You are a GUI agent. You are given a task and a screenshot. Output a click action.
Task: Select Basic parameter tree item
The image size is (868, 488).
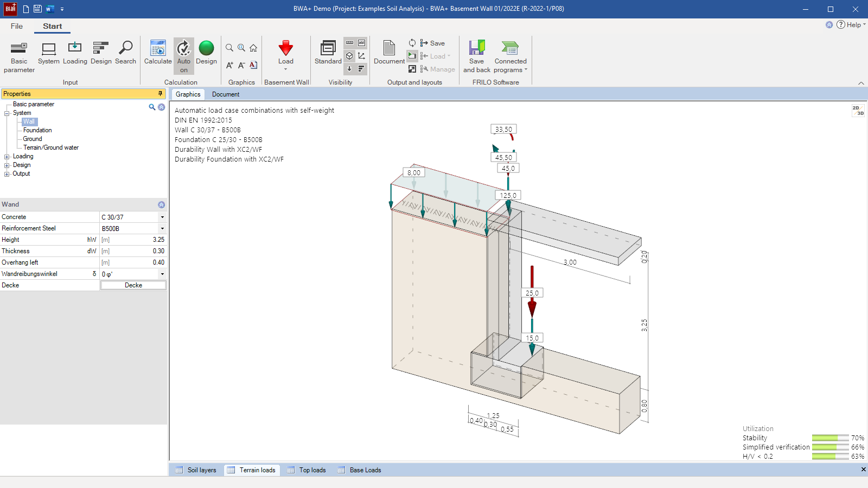click(34, 104)
